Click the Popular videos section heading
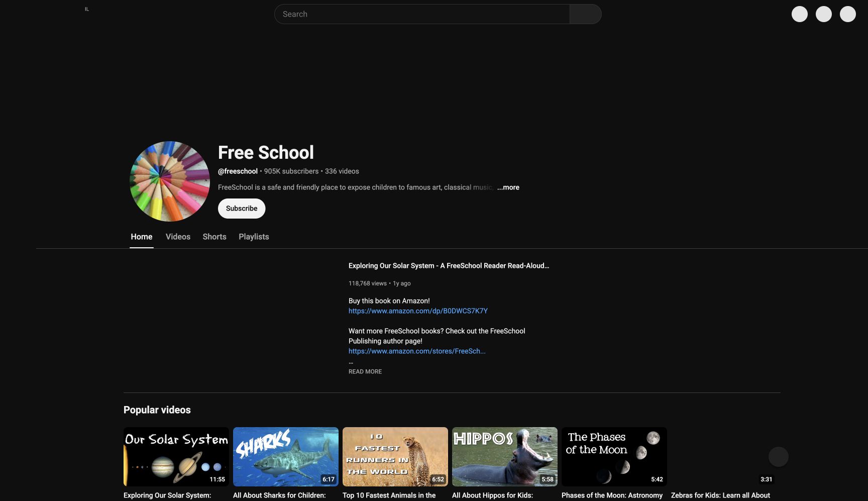The width and height of the screenshot is (868, 501). (157, 410)
